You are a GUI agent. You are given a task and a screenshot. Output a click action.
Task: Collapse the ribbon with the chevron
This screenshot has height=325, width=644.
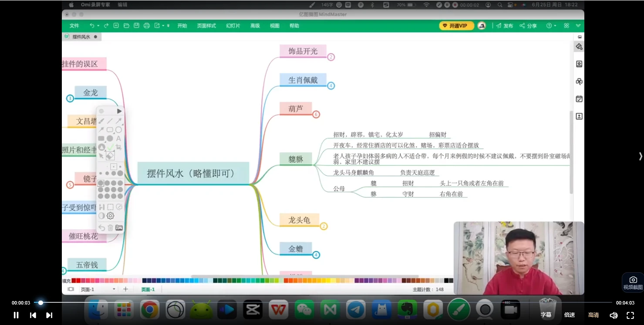[578, 26]
